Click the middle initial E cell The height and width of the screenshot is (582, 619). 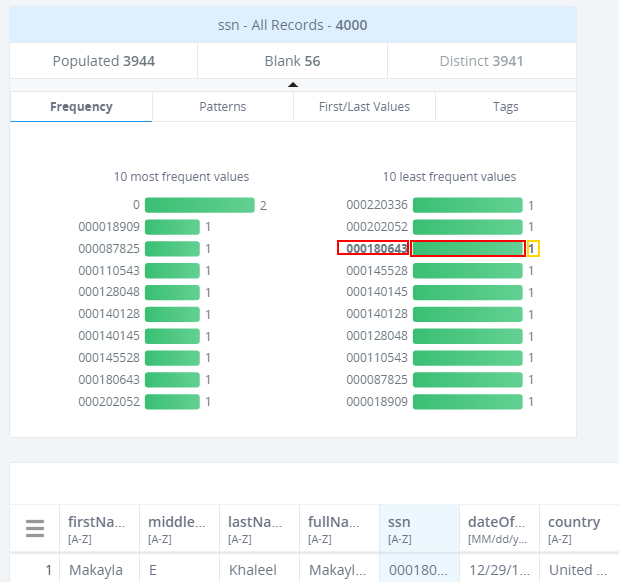click(179, 570)
